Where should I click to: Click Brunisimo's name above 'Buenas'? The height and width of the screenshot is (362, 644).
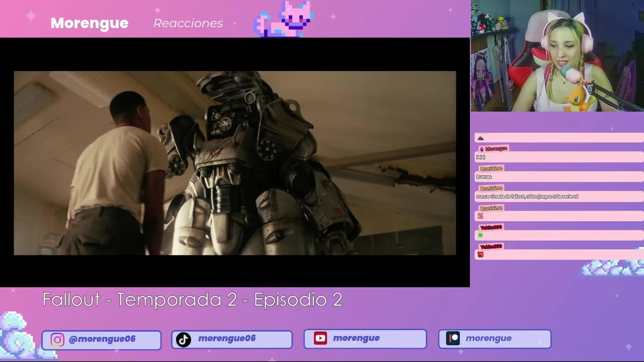click(491, 168)
